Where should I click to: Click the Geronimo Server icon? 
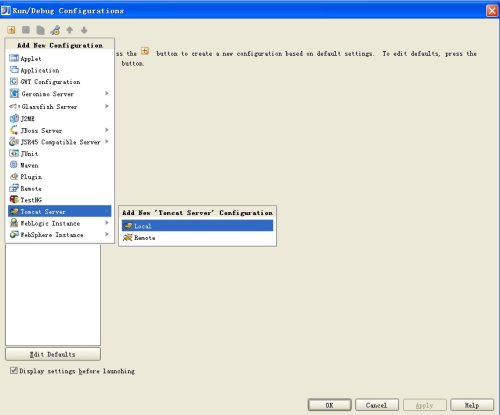coord(14,94)
